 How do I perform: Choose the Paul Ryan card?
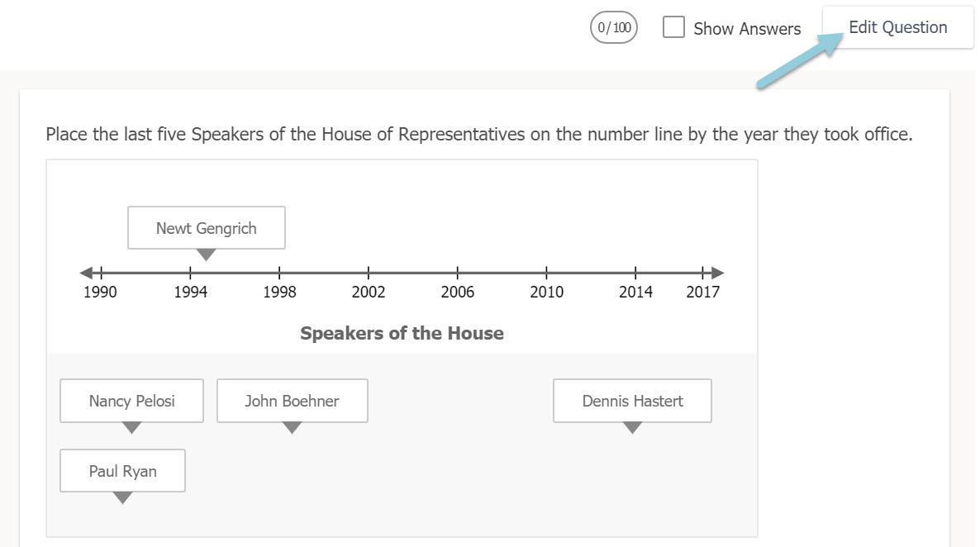pyautogui.click(x=122, y=471)
